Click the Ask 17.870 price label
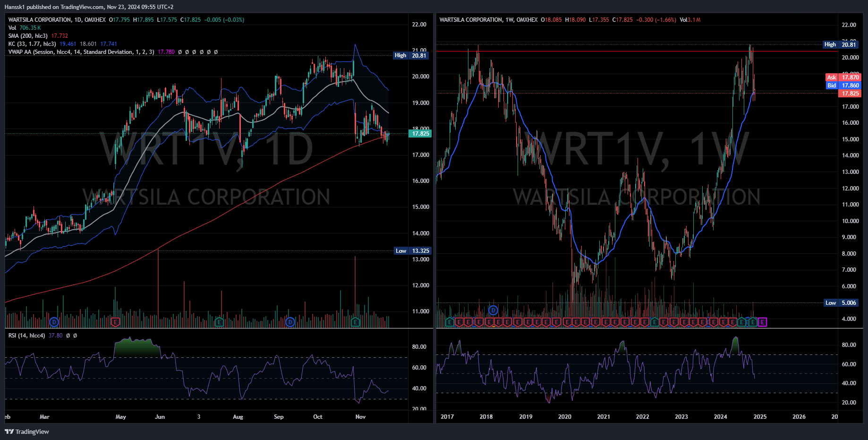Viewport: 868px width, 440px height. [x=843, y=78]
